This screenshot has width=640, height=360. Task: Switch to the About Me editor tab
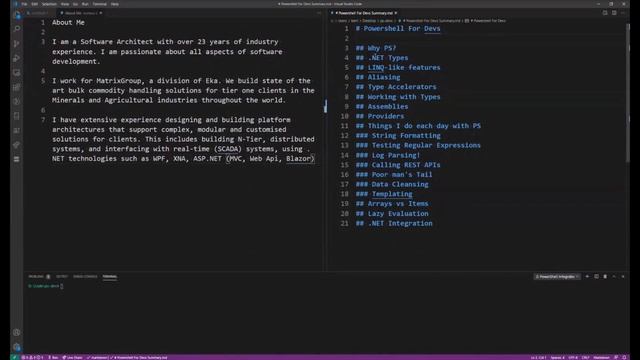[x=80, y=13]
